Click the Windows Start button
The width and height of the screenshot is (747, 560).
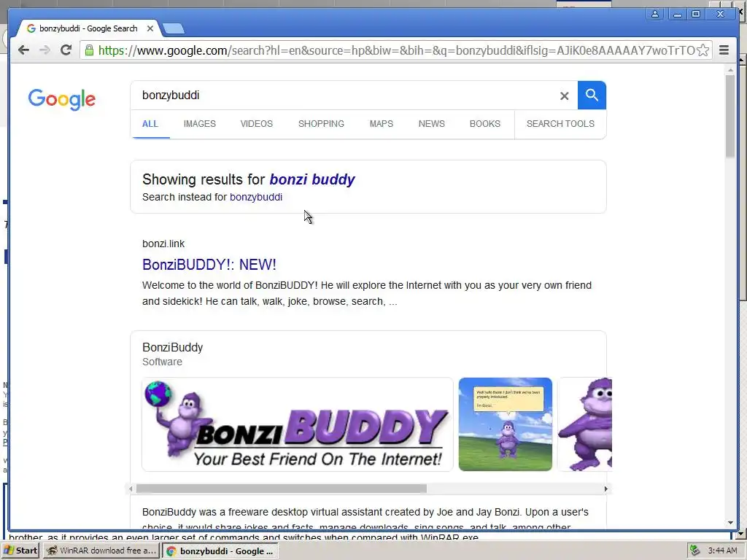coord(20,551)
